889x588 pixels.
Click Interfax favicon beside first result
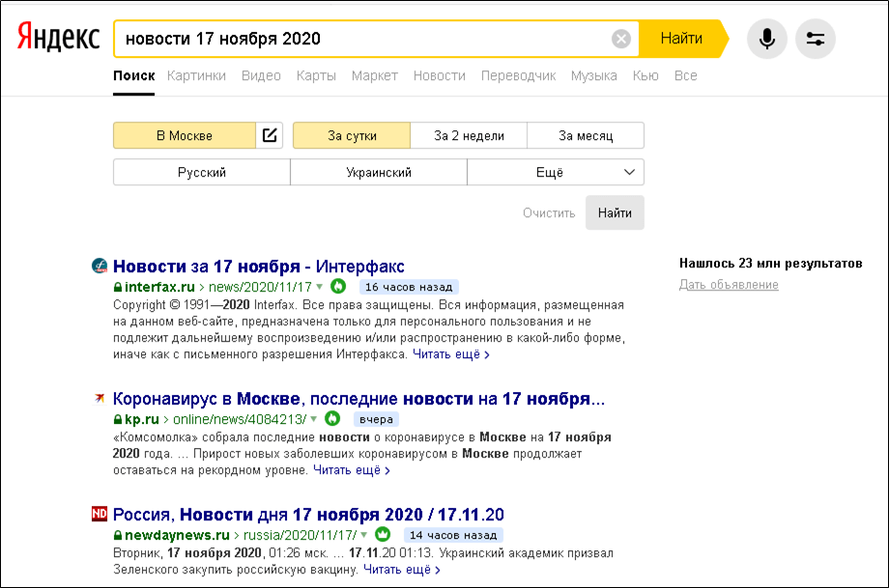click(x=100, y=266)
